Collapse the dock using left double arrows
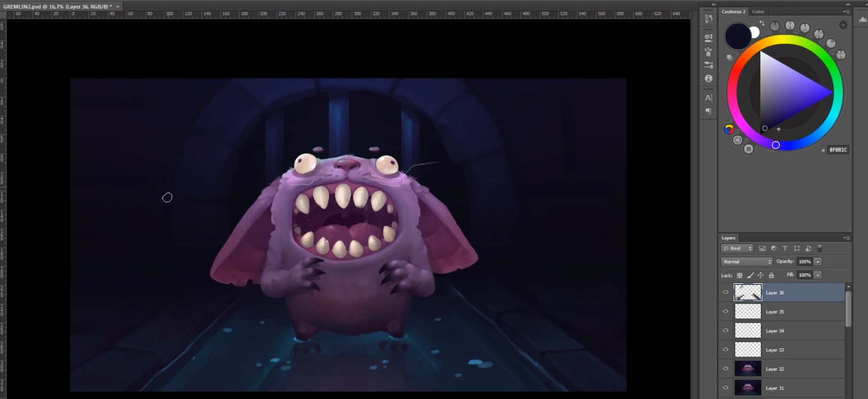 pos(713,4)
